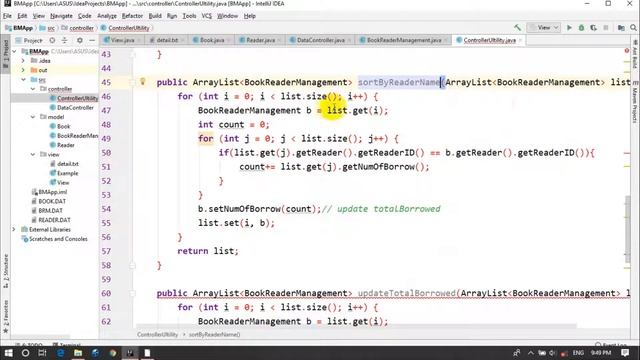This screenshot has width=640, height=360.
Task: Close the ControllerUtility.java tab
Action: [x=520, y=40]
